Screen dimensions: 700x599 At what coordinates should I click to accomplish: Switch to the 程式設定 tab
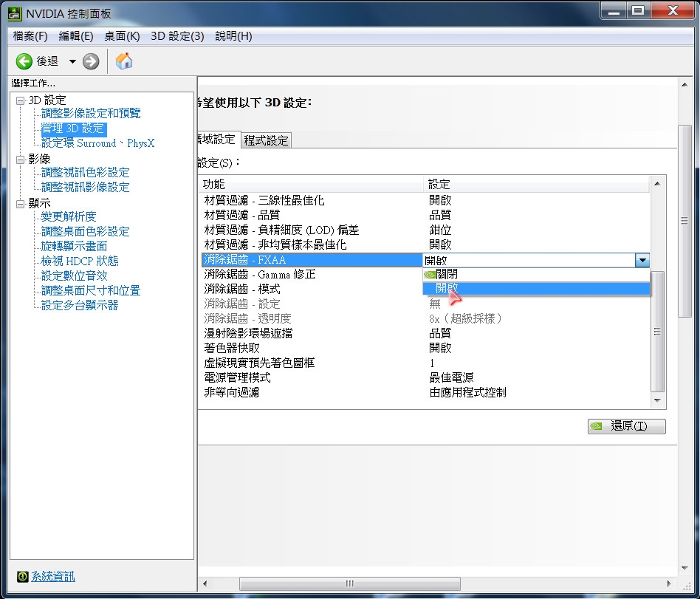pyautogui.click(x=266, y=140)
